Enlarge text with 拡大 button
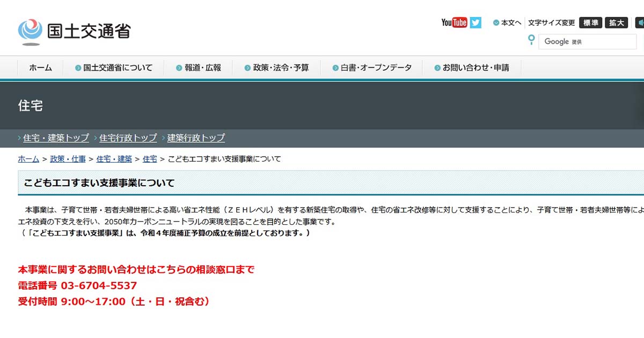This screenshot has height=338, width=644. (x=617, y=23)
